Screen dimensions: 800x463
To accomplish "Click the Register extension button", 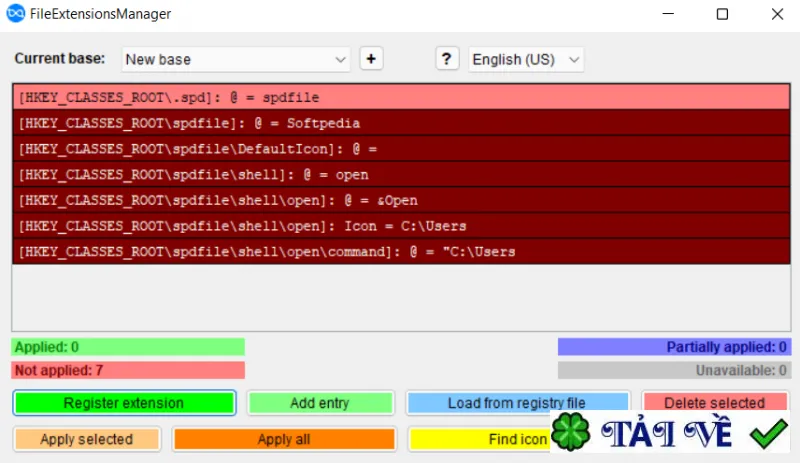I will pos(124,403).
